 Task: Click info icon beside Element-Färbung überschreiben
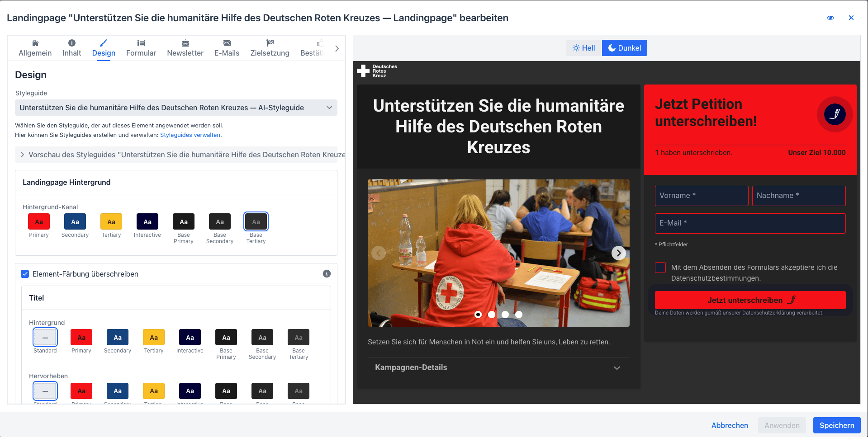pos(327,274)
